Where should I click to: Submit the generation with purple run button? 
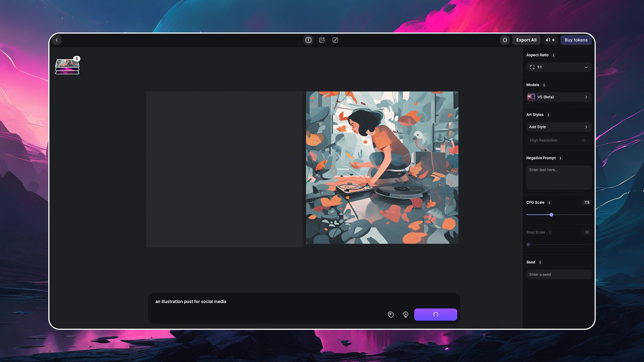click(436, 314)
